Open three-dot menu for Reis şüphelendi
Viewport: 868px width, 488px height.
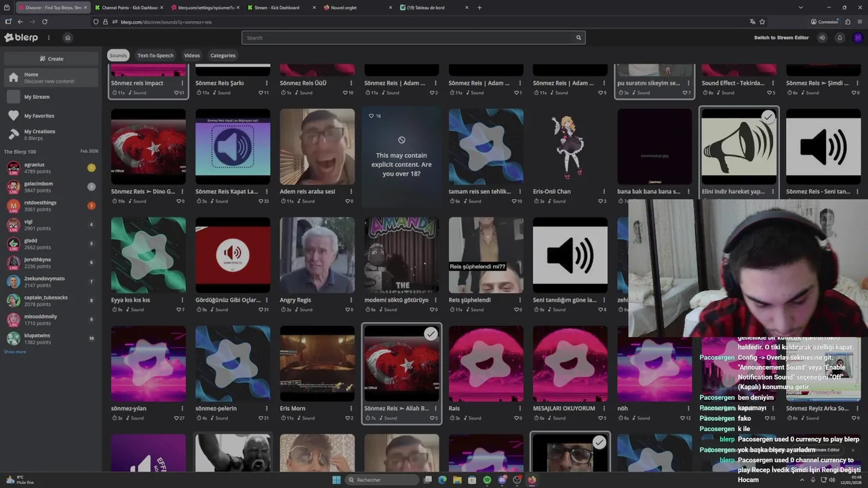pyautogui.click(x=520, y=300)
